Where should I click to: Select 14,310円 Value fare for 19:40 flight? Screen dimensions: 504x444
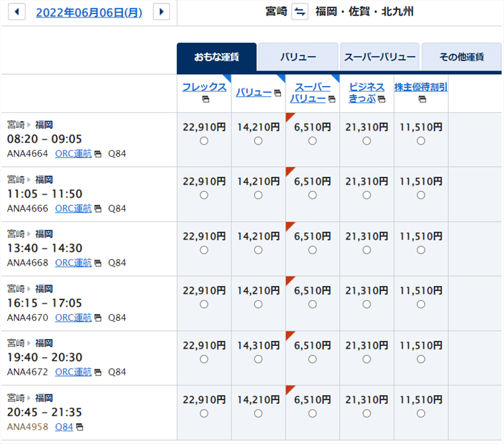pos(258,359)
